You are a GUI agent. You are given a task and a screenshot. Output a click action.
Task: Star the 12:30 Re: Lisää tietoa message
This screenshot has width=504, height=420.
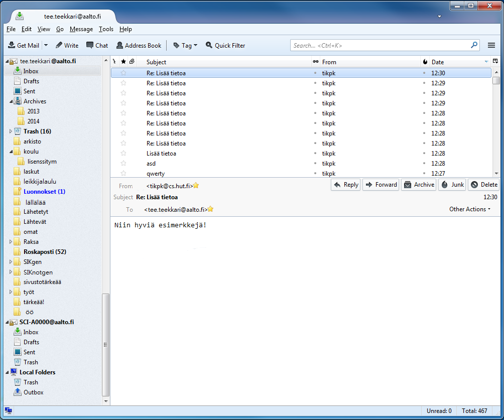123,73
